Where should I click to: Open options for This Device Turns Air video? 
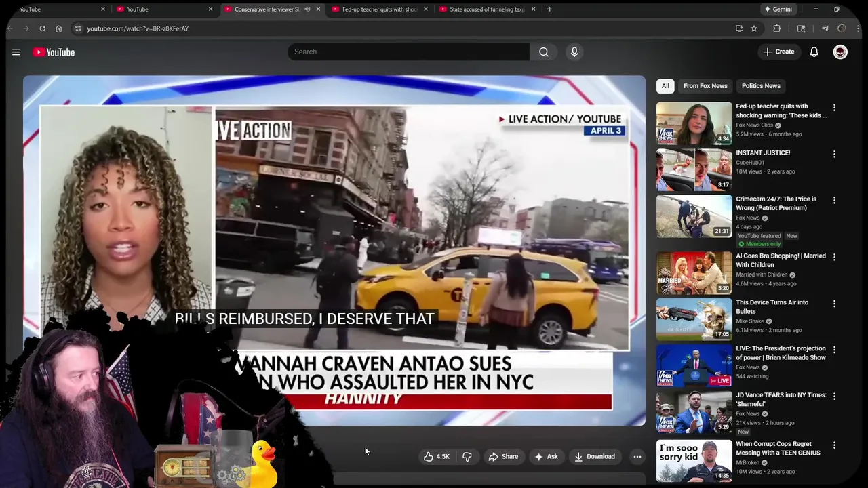coord(834,304)
